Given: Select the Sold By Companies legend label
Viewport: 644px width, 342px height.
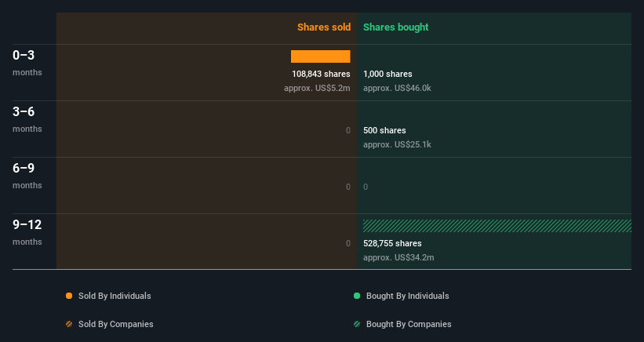Looking at the screenshot, I should [x=116, y=324].
